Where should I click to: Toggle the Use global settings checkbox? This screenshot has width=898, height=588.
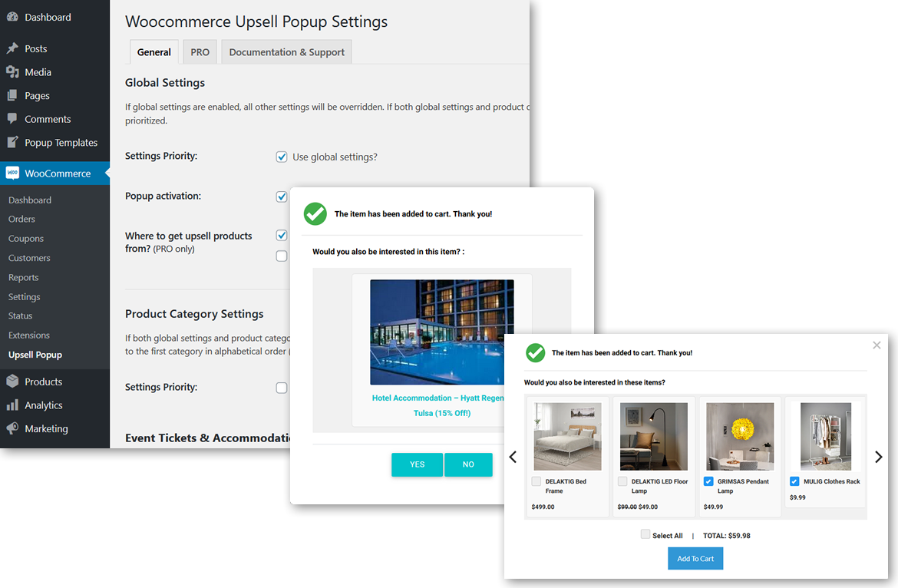pos(281,157)
